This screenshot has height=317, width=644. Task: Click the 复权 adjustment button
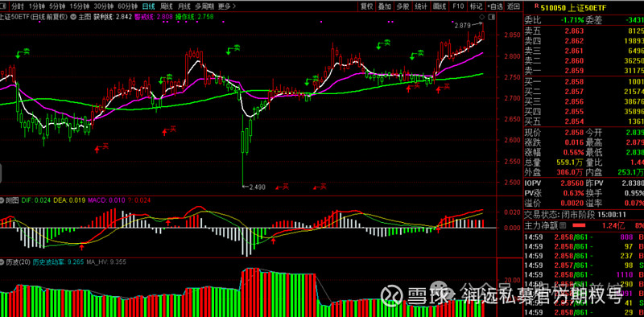[366, 6]
